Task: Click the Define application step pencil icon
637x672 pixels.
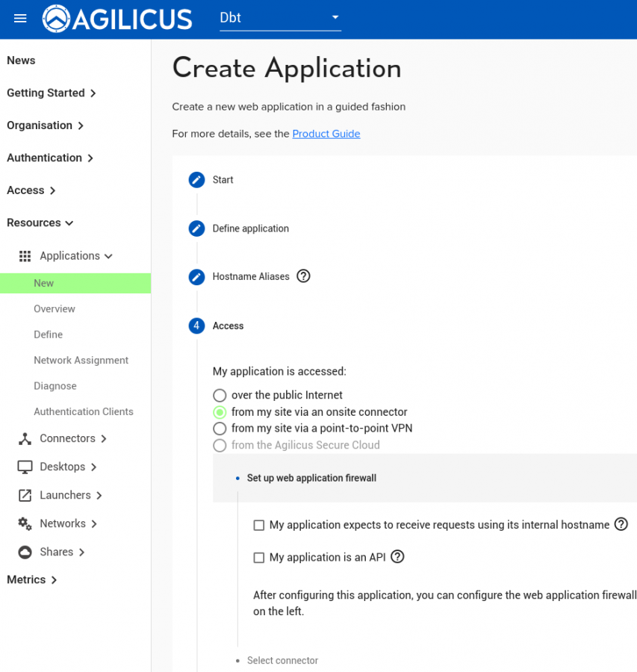Action: click(x=196, y=228)
